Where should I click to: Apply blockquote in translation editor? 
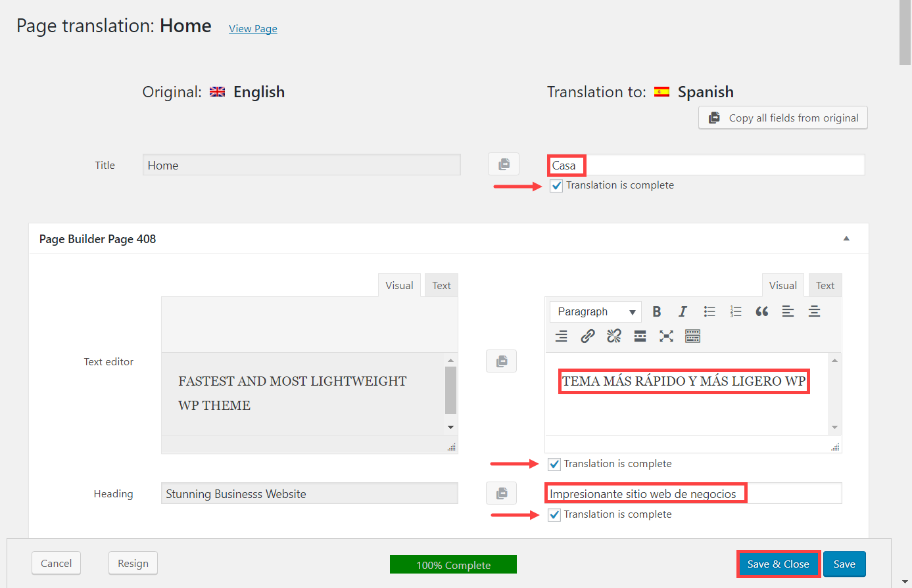tap(761, 311)
